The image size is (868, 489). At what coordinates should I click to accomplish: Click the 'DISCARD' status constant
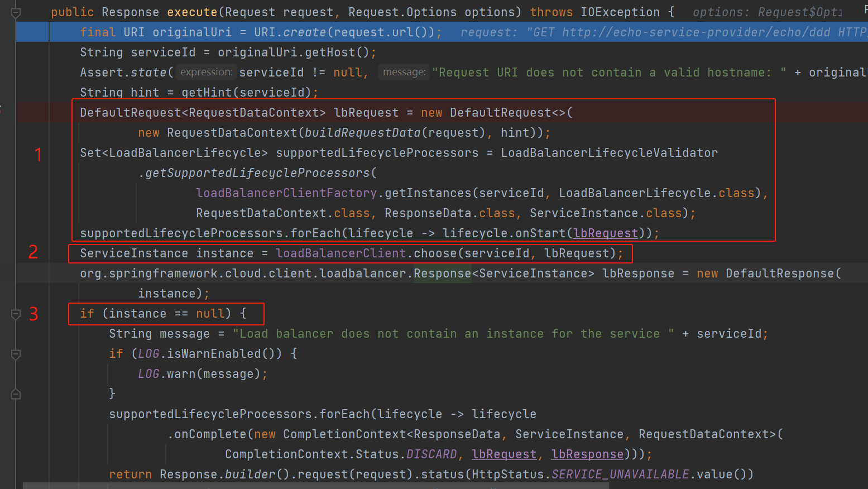click(x=431, y=454)
